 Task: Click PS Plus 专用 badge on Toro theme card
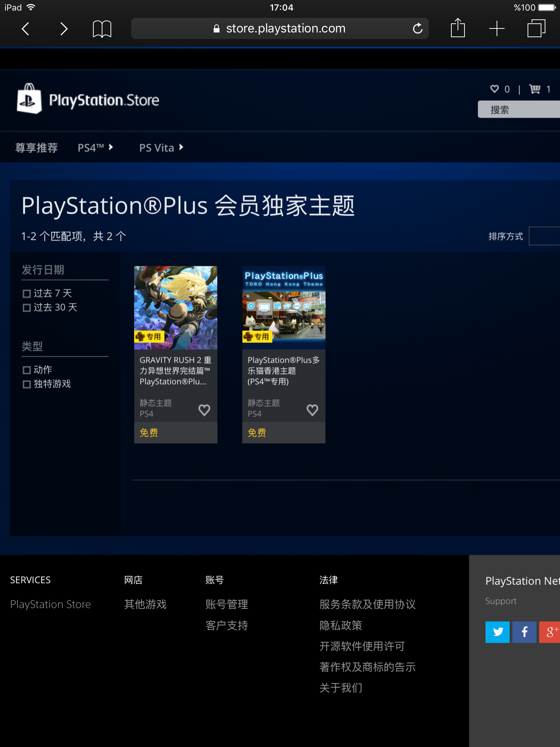click(257, 337)
